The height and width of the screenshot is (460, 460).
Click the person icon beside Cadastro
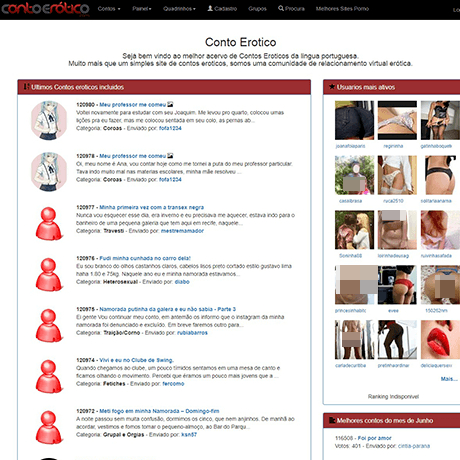coord(210,8)
